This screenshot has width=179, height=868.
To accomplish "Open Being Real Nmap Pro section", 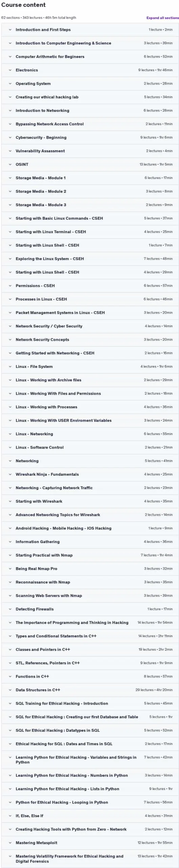I will point(90,569).
